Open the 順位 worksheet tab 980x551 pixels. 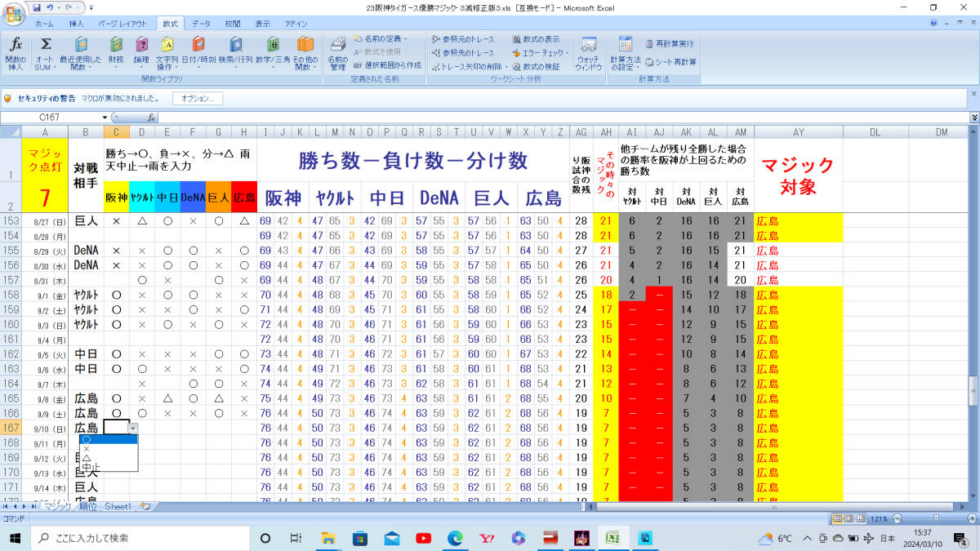point(87,506)
